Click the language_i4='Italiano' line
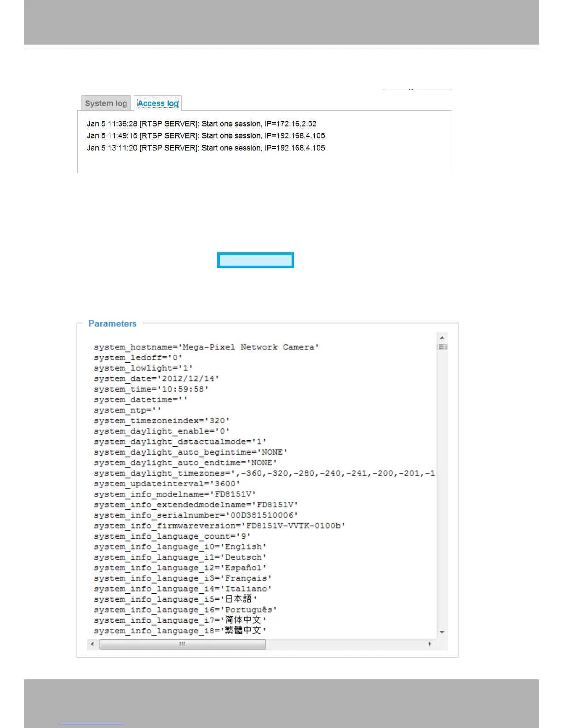The width and height of the screenshot is (563, 728). tap(183, 589)
